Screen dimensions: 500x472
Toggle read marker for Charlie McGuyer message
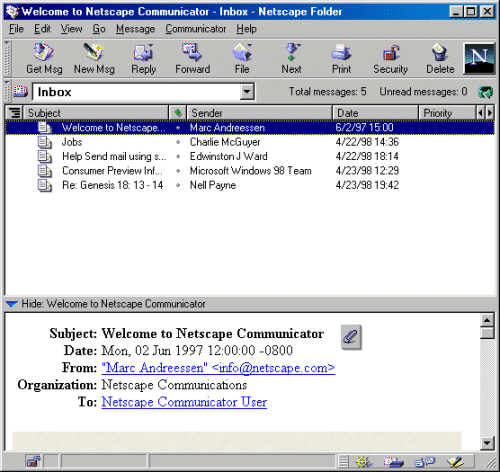click(178, 142)
